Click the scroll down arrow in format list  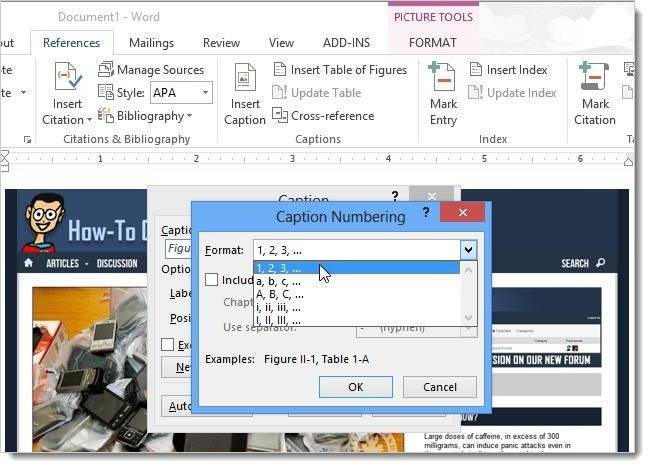(x=469, y=318)
